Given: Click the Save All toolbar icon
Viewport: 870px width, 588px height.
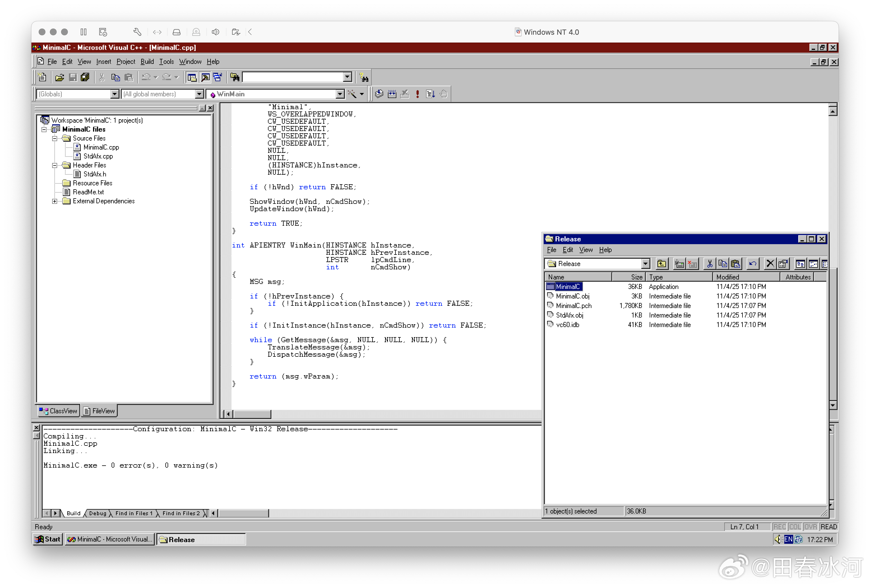Looking at the screenshot, I should point(85,78).
